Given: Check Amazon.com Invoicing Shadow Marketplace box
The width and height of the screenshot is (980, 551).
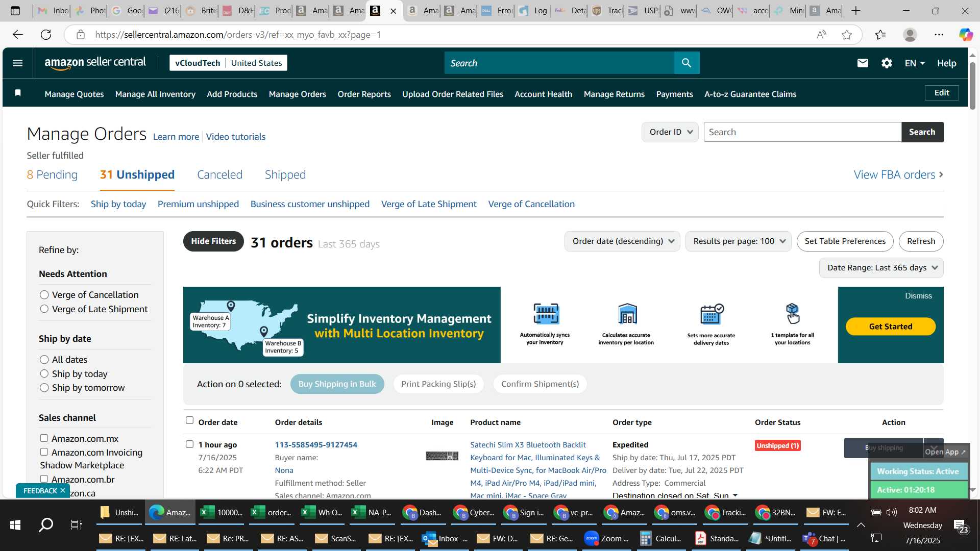Looking at the screenshot, I should tap(44, 452).
